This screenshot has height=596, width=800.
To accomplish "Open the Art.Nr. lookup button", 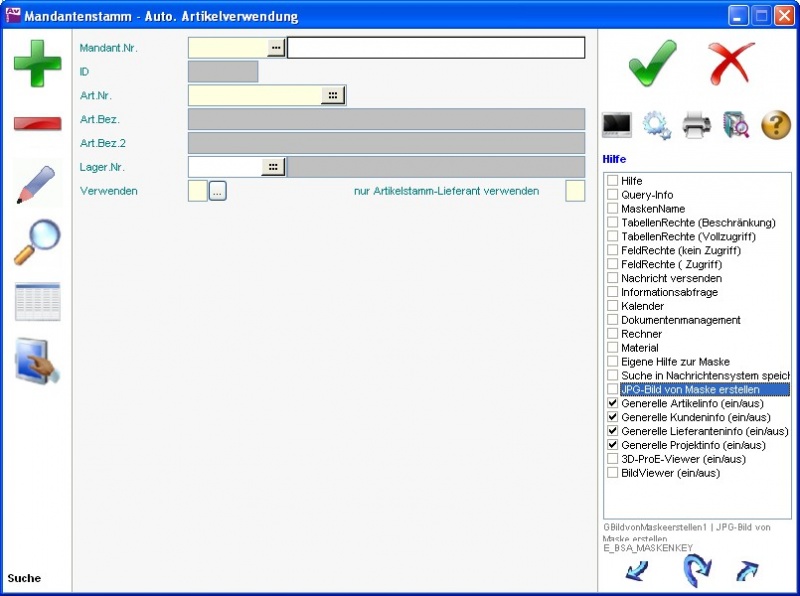I will pos(332,95).
